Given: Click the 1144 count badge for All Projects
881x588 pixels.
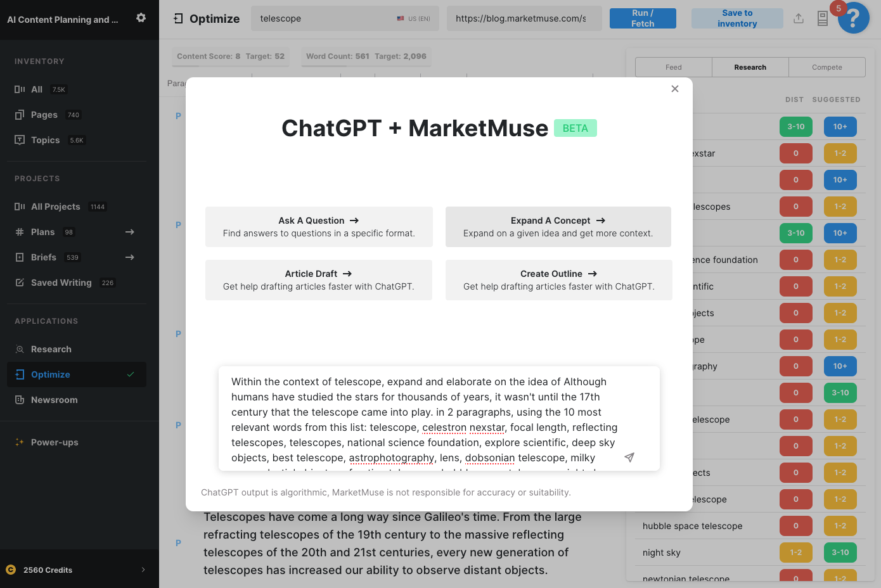Looking at the screenshot, I should point(98,207).
